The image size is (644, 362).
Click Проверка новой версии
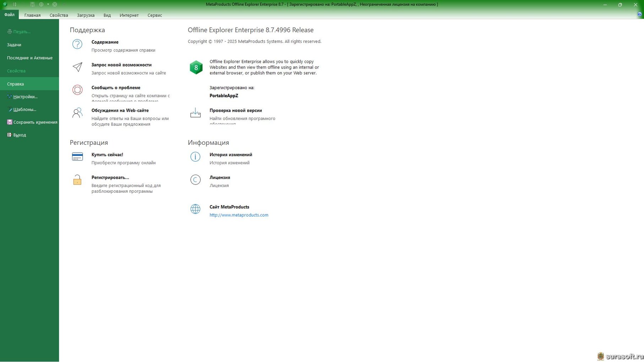click(x=236, y=110)
